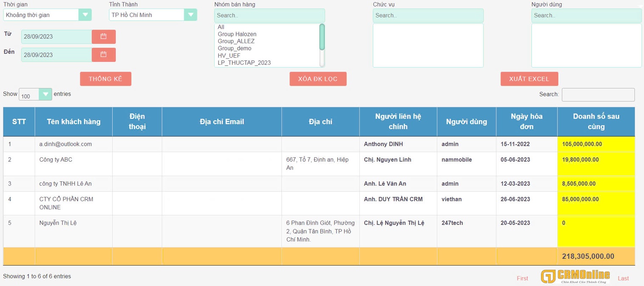Viewport: 644px width, 286px height.
Task: Select Group Halozen in sales group list
Action: tap(237, 34)
